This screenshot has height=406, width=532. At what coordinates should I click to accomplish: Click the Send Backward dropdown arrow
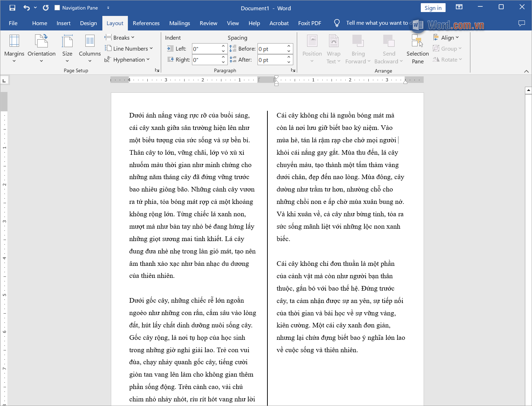(x=401, y=61)
